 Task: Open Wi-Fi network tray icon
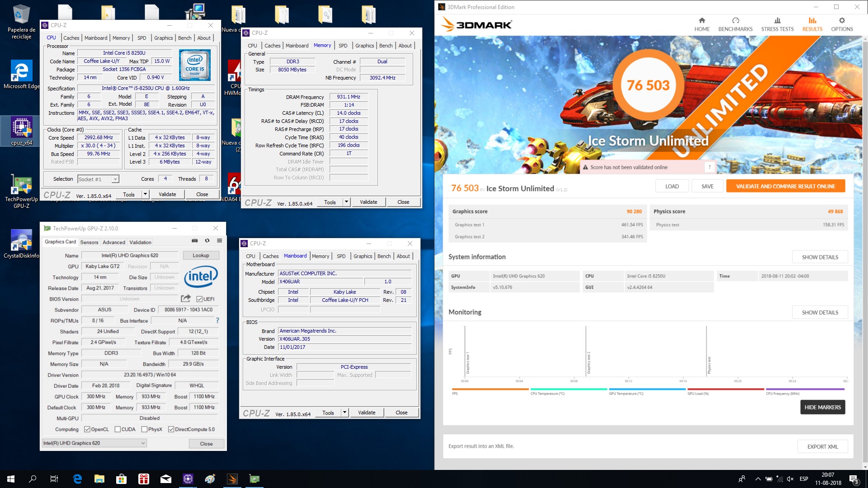[x=779, y=479]
